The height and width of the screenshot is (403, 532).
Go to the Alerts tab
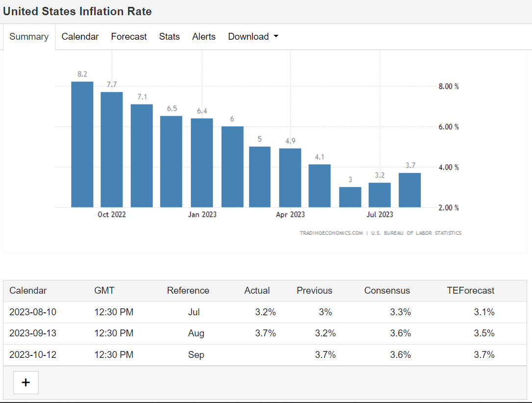pos(203,37)
